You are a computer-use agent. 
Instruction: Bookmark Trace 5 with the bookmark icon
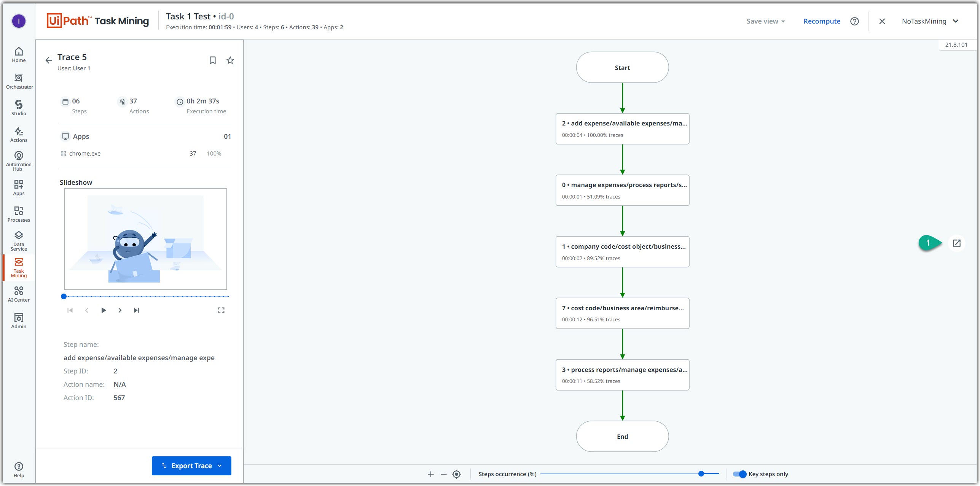click(x=213, y=60)
